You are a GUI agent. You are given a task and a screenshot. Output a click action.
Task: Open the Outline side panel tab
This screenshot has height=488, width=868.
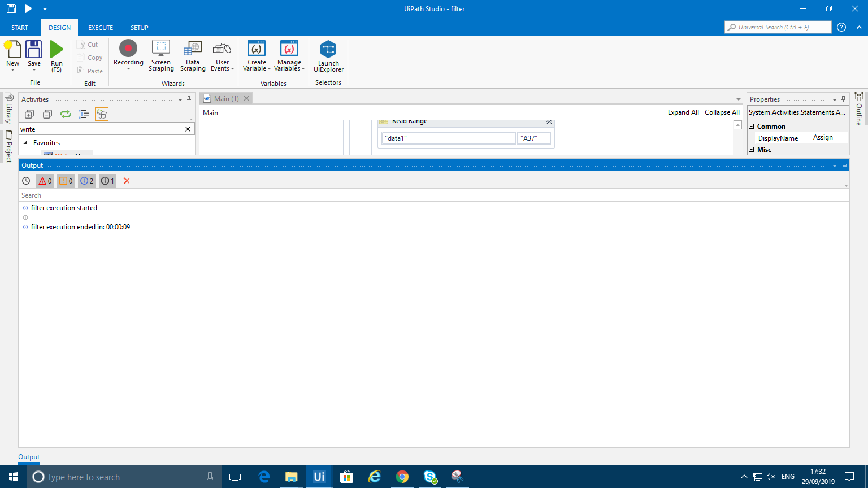point(859,109)
